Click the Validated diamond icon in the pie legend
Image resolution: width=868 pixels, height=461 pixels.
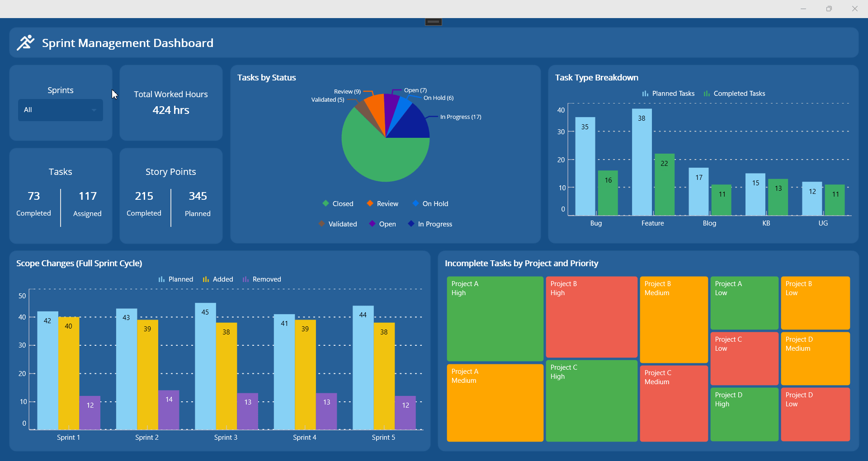(321, 224)
